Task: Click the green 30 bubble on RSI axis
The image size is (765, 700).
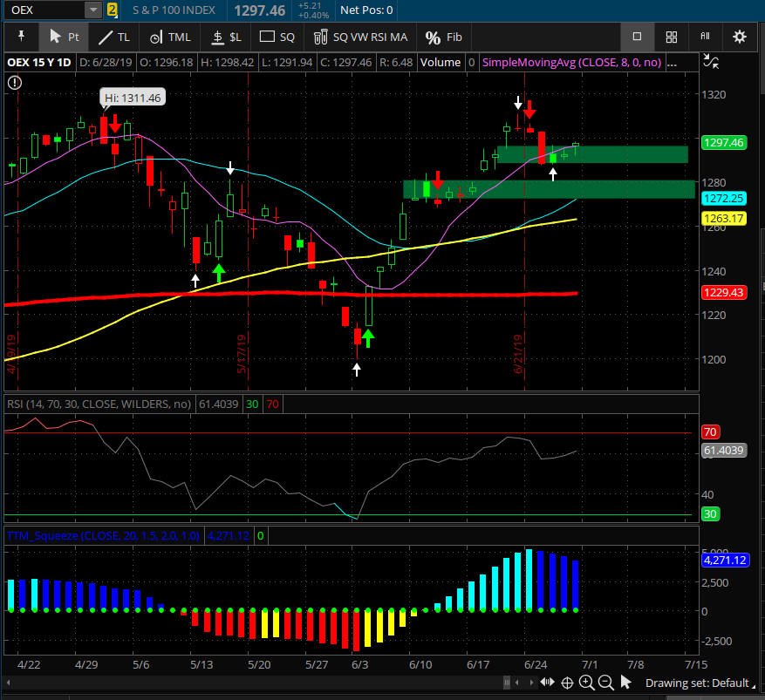Action: [710, 513]
